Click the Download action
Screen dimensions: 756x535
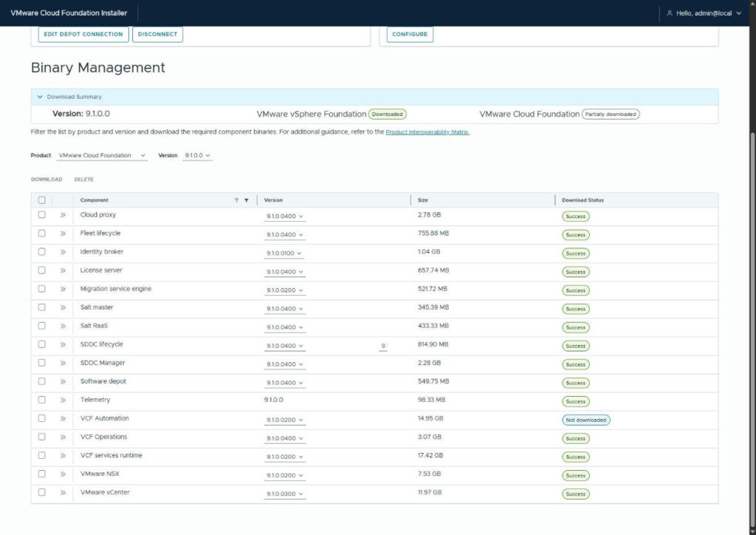click(47, 180)
